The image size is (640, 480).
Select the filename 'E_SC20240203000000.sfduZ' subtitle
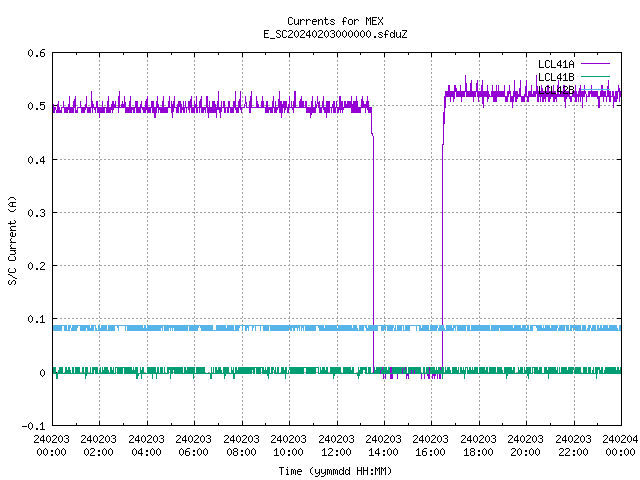[x=335, y=34]
